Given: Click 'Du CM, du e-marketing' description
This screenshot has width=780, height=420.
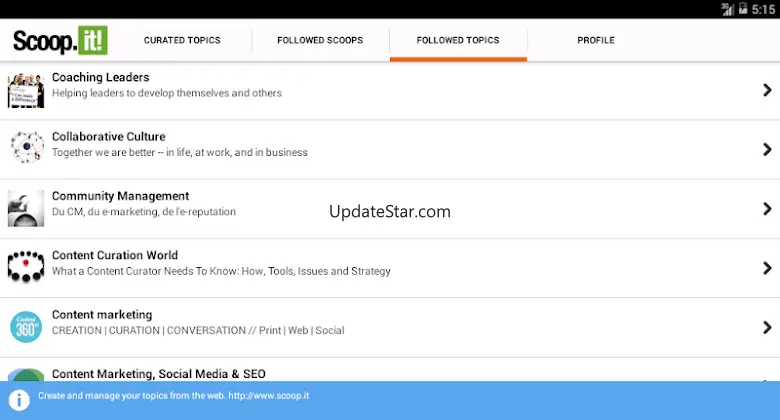Looking at the screenshot, I should click(x=144, y=211).
